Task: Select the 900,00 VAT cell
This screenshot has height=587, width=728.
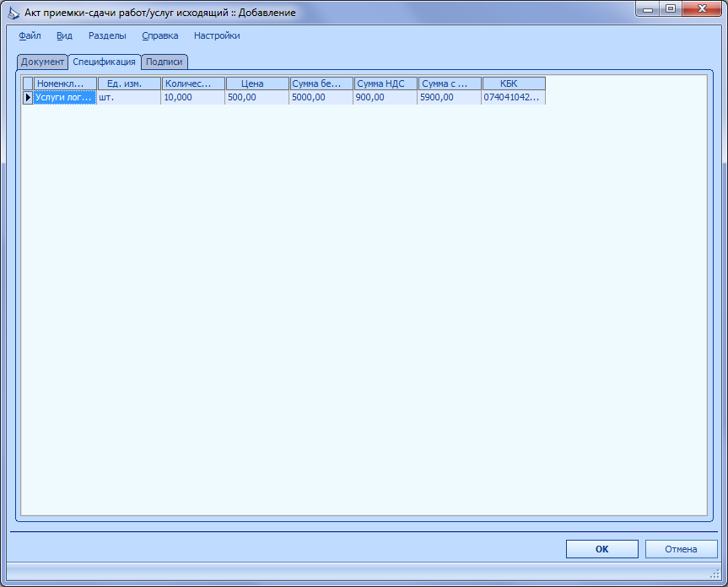Action: [386, 98]
